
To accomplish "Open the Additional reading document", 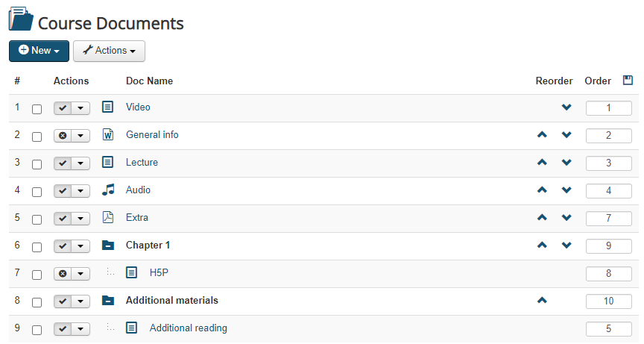I will [188, 328].
